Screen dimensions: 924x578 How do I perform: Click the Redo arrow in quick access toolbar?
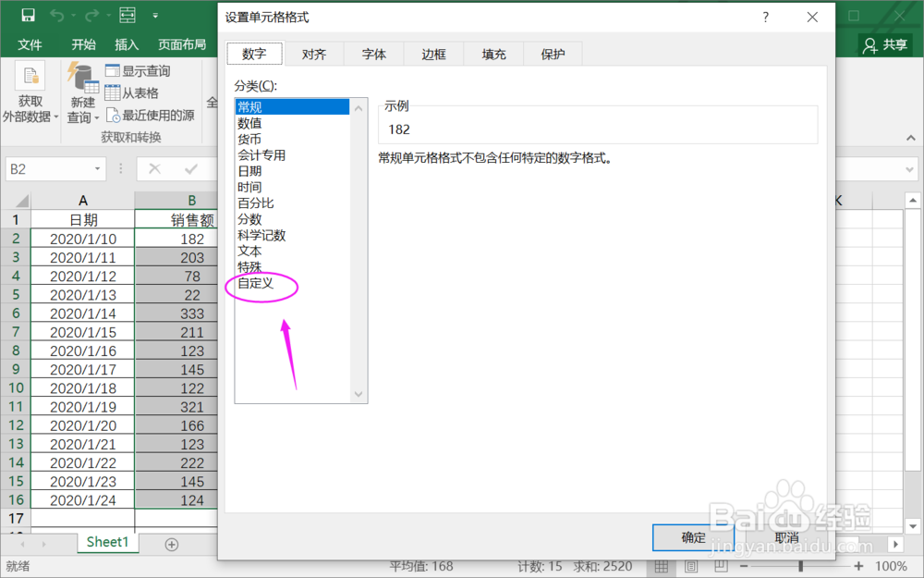point(91,16)
